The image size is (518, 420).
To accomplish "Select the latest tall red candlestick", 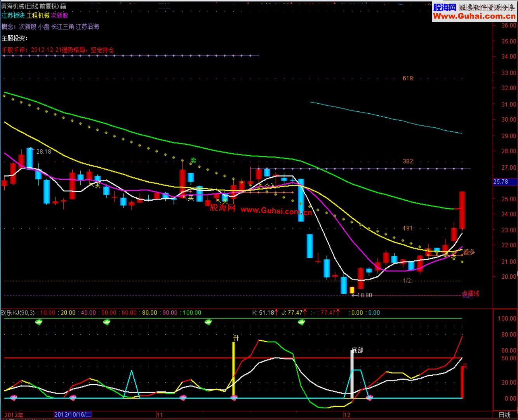I will coord(462,210).
